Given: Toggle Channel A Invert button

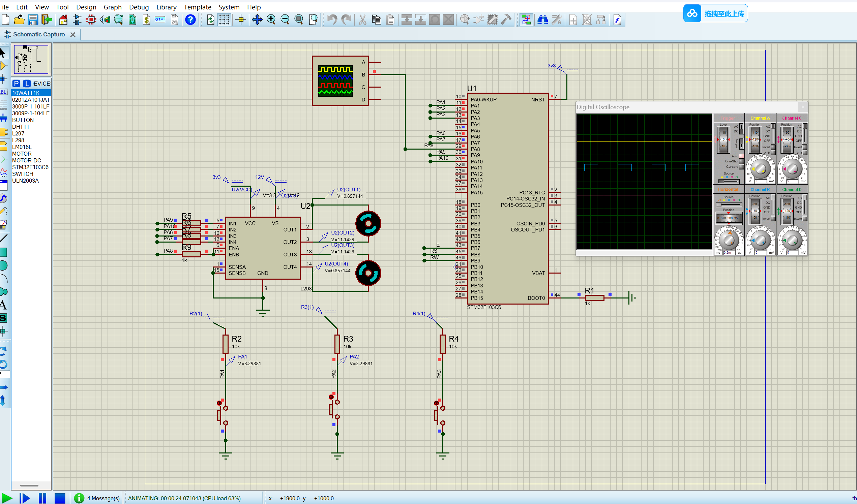Looking at the screenshot, I should click(x=773, y=148).
